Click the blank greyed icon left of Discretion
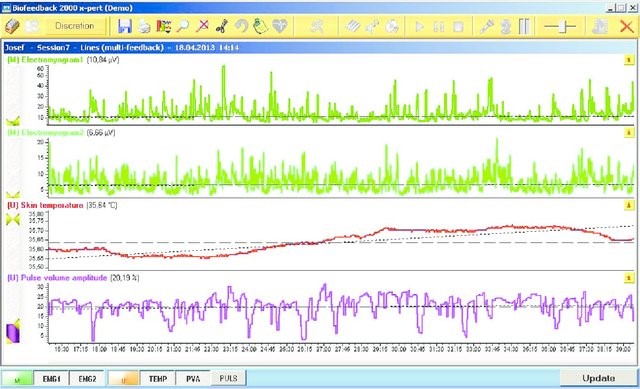Image resolution: width=640 pixels, height=389 pixels. pos(32,27)
